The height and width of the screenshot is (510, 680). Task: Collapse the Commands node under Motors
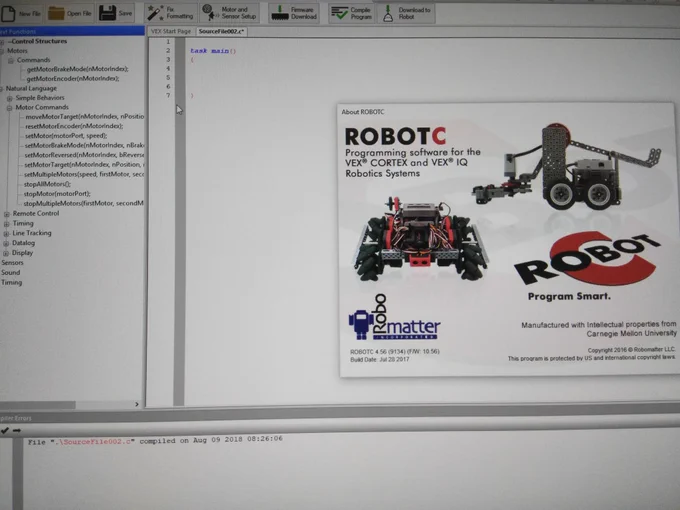pos(11,60)
